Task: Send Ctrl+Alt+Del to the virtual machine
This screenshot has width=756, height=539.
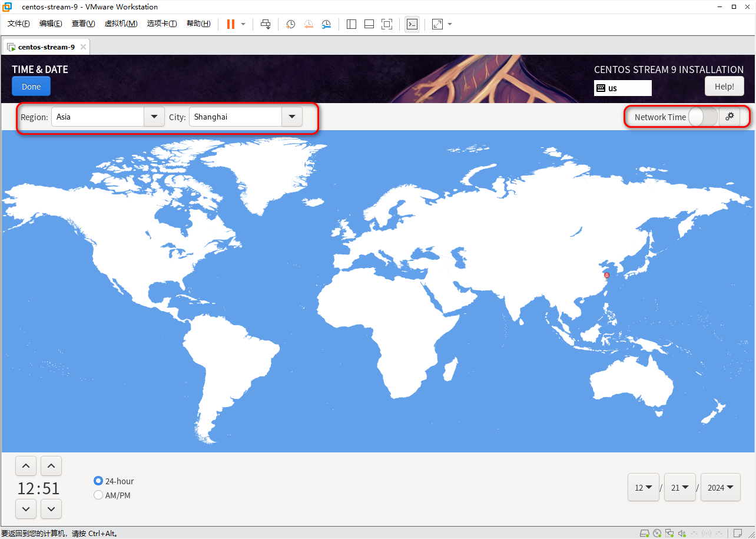Action: pos(266,24)
